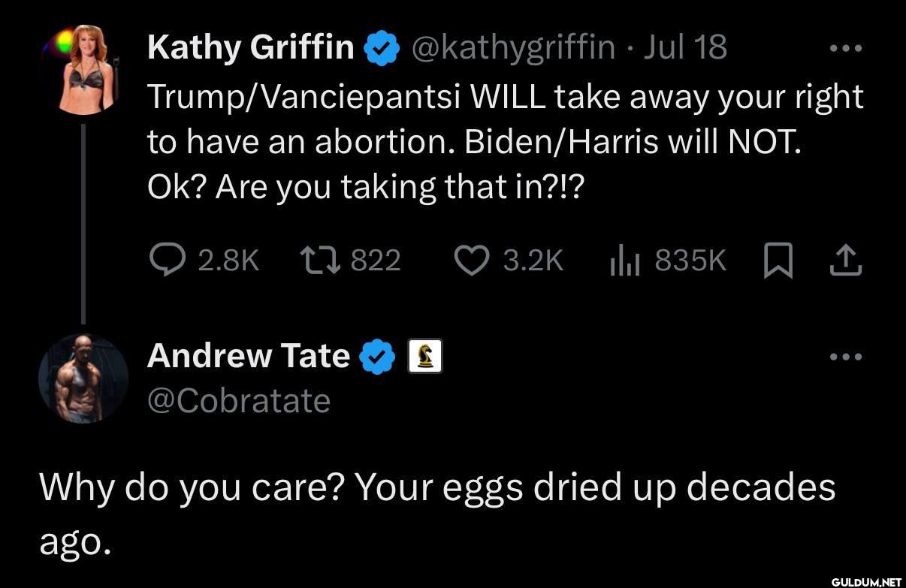Image resolution: width=906 pixels, height=588 pixels.
Task: Like Kathy Griffin's tweet via heart icon
Action: pos(473,261)
